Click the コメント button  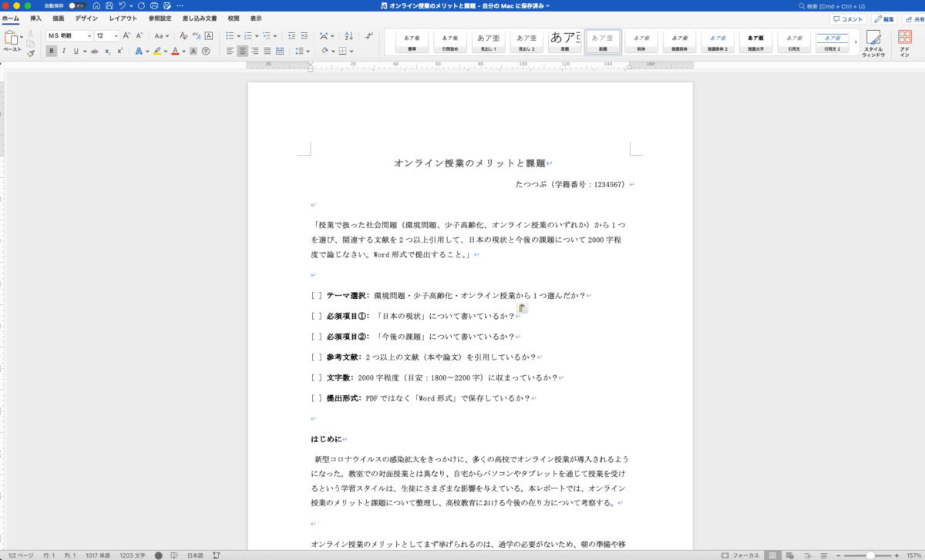coord(849,18)
